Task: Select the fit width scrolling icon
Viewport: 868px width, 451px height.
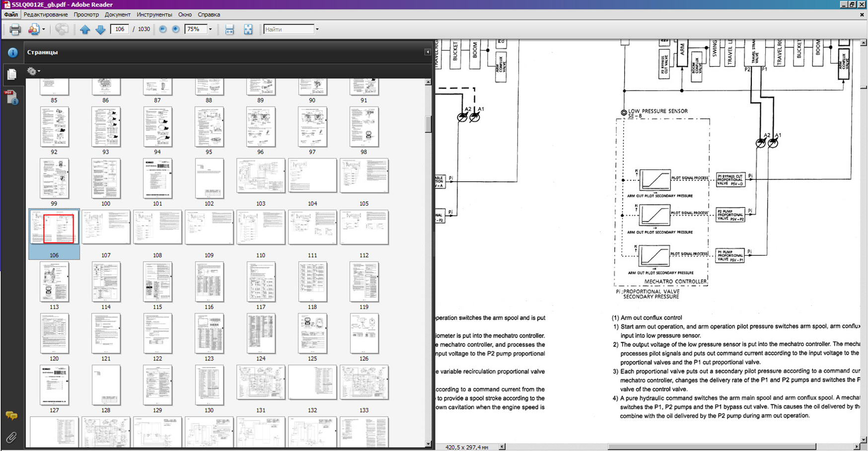Action: (229, 29)
